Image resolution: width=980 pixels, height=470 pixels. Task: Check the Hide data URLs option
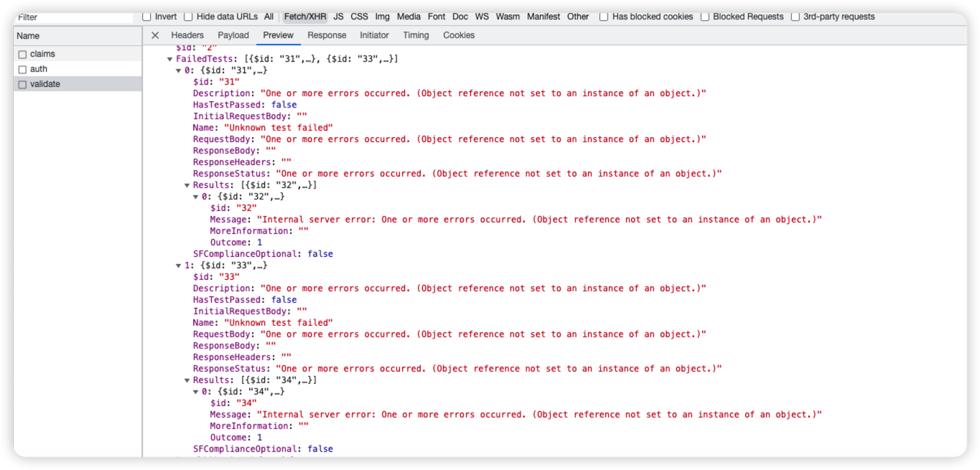[x=187, y=17]
